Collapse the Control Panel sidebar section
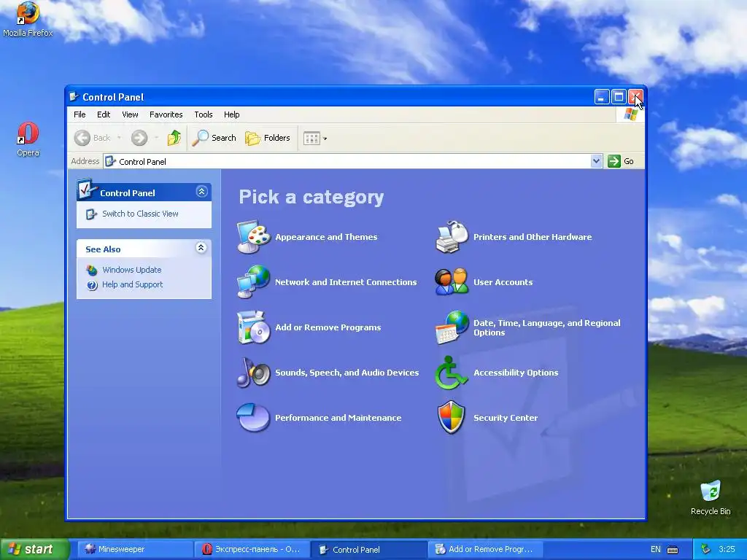The image size is (747, 560). click(201, 192)
